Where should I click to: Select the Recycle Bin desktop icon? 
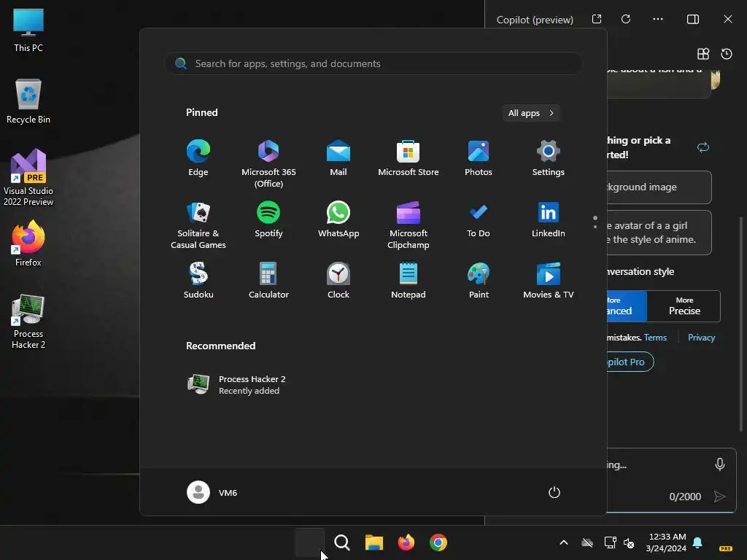(28, 102)
